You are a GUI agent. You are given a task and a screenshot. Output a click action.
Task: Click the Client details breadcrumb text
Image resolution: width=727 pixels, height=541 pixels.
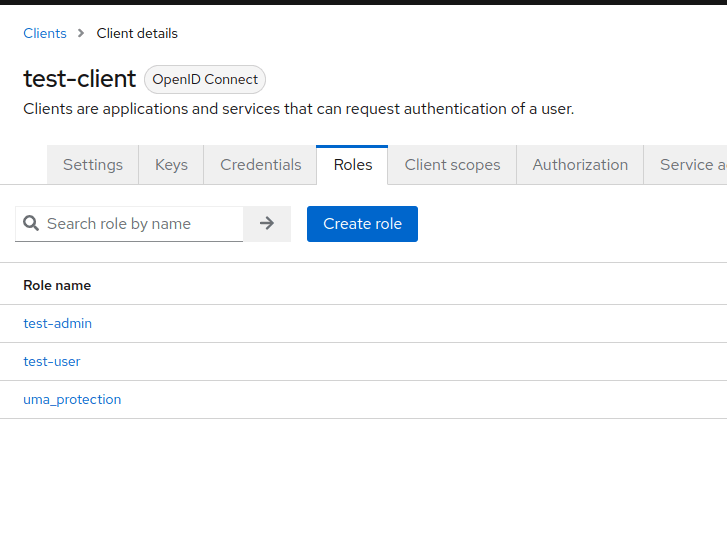[137, 34]
